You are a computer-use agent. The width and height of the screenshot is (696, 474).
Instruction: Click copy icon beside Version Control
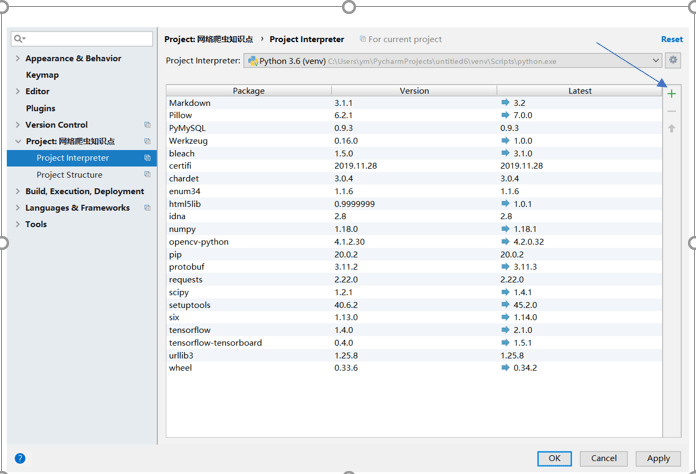click(x=147, y=125)
